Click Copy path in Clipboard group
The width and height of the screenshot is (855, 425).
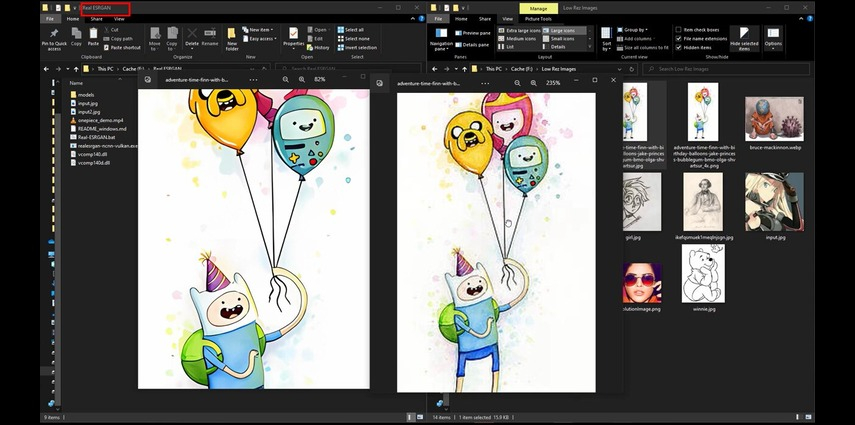(x=118, y=39)
